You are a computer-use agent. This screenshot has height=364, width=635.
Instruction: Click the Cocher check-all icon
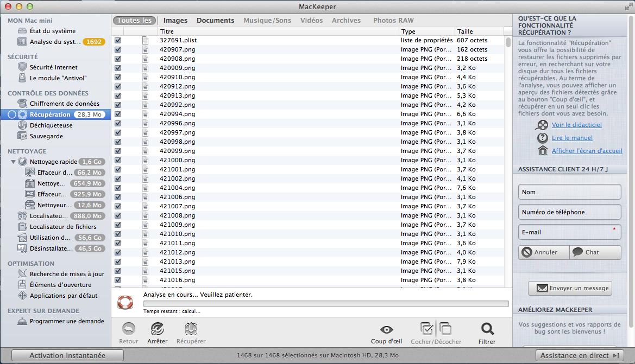(x=427, y=329)
